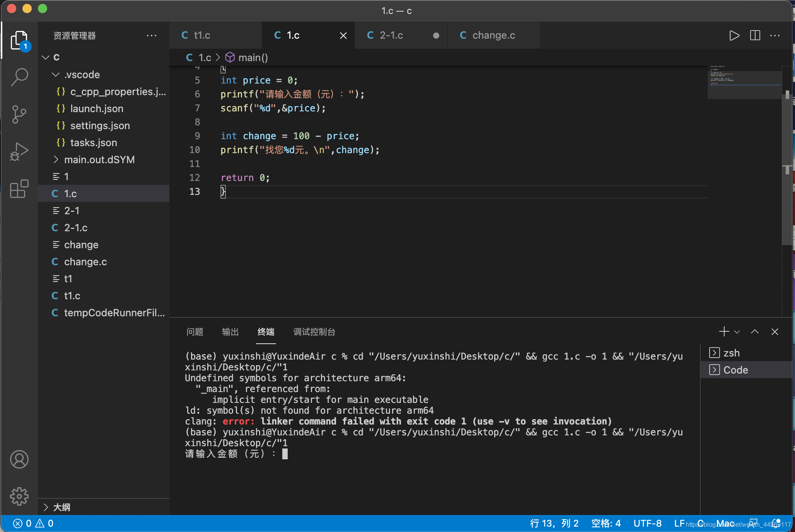Switch to the 2-1.c editor tab

pos(401,35)
